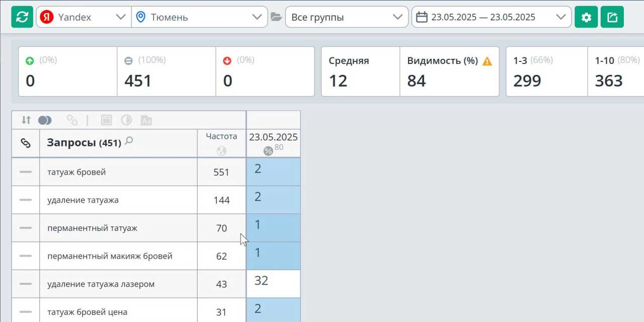Click the green refresh button
The height and width of the screenshot is (322, 644).
[22, 17]
